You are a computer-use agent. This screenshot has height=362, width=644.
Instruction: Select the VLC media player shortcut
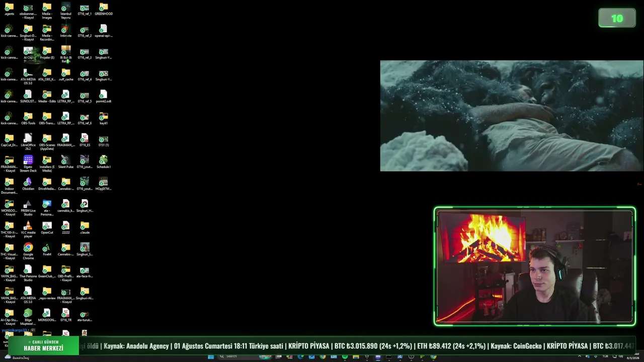tap(28, 230)
